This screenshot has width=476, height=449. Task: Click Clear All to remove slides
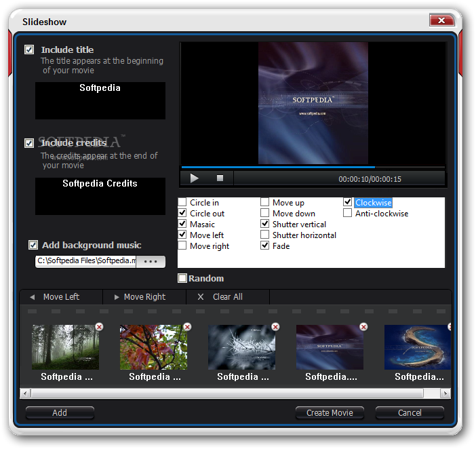tap(228, 297)
